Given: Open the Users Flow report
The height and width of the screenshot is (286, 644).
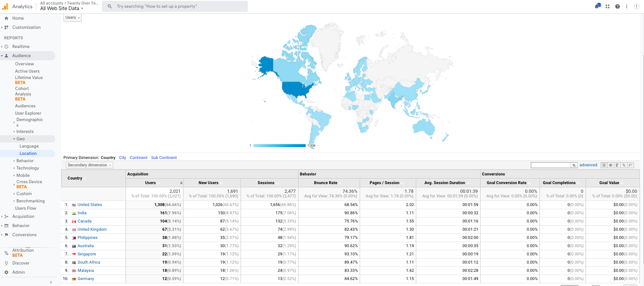Looking at the screenshot, I should [x=26, y=208].
